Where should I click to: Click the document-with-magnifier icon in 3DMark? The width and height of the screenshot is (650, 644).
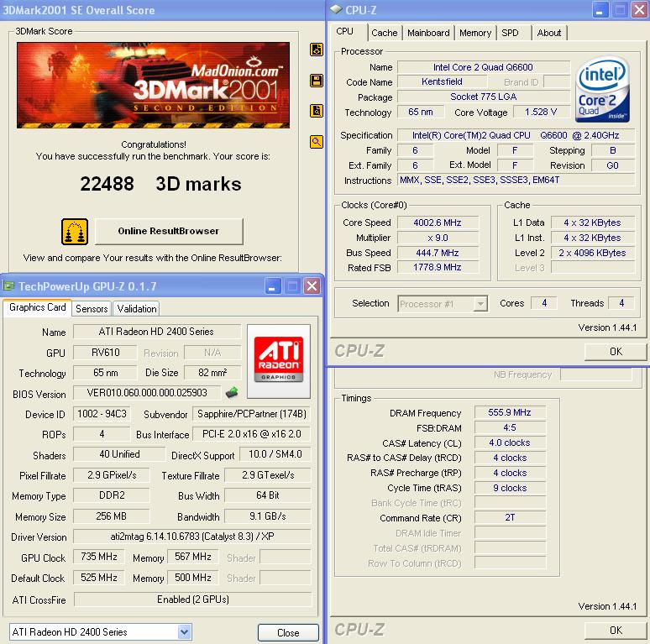tap(317, 111)
